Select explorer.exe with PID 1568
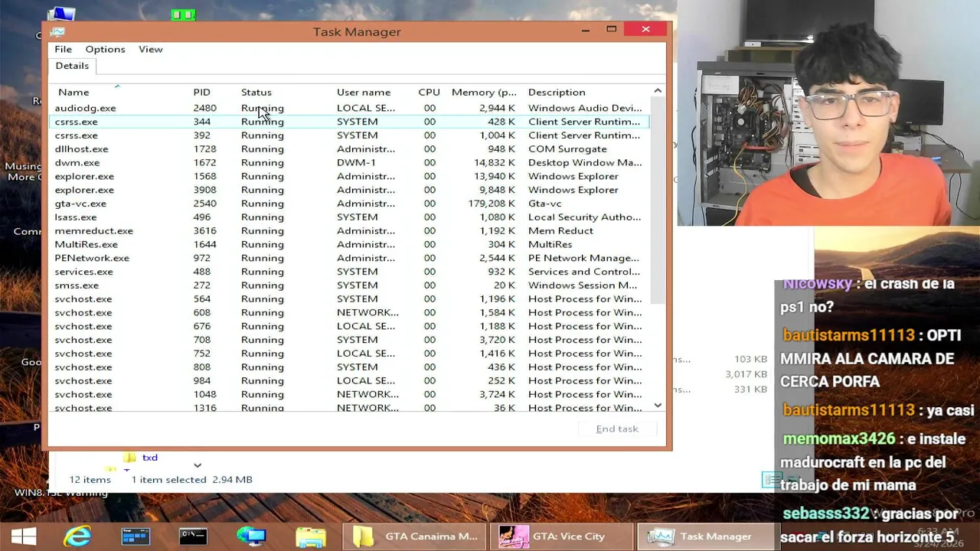This screenshot has height=551, width=980. [350, 176]
